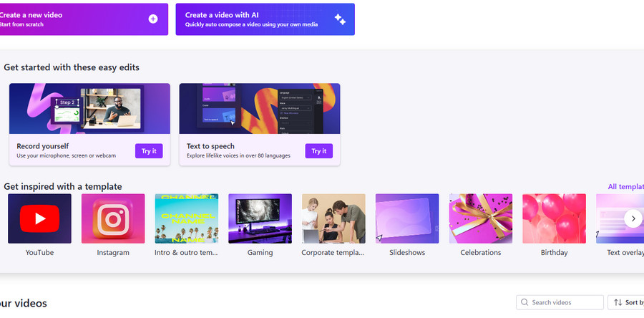Select the Slideshows template thumbnail
Image resolution: width=644 pixels, height=318 pixels.
coord(407,218)
